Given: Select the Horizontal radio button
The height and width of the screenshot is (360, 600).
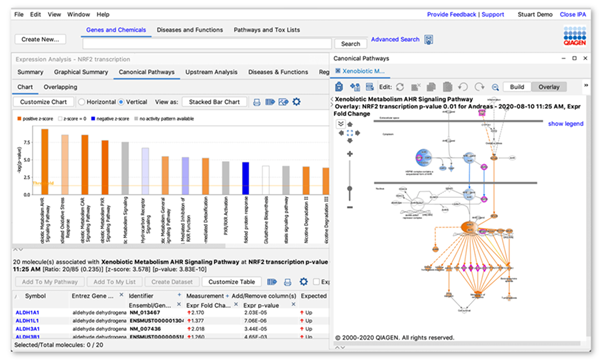Looking at the screenshot, I should click(x=81, y=102).
